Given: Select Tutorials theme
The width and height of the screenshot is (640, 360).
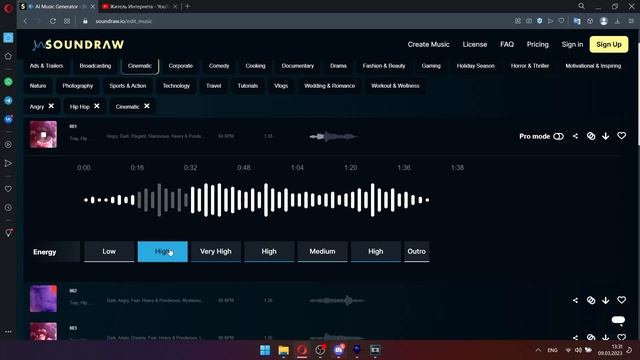Looking at the screenshot, I should coord(248,86).
